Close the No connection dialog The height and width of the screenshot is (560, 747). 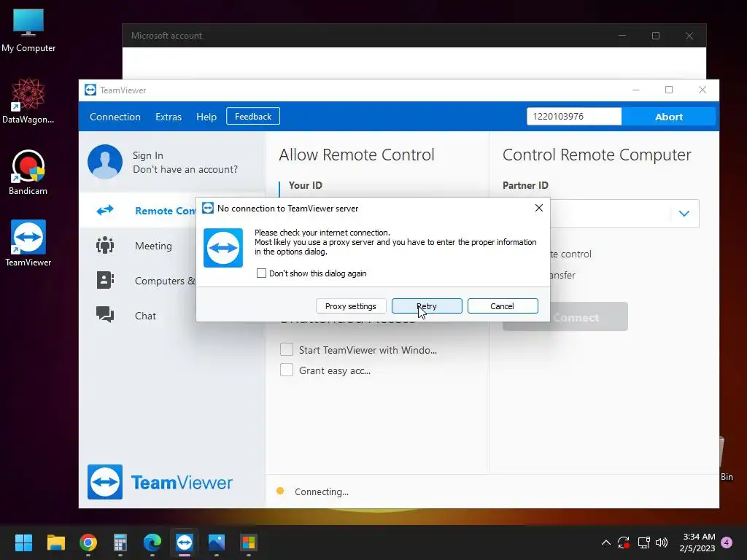(539, 208)
